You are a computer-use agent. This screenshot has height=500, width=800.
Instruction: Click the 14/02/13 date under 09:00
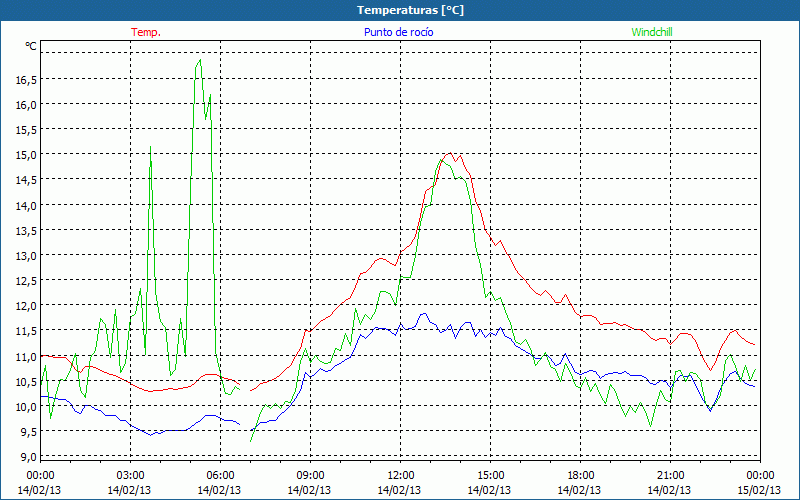[x=309, y=490]
